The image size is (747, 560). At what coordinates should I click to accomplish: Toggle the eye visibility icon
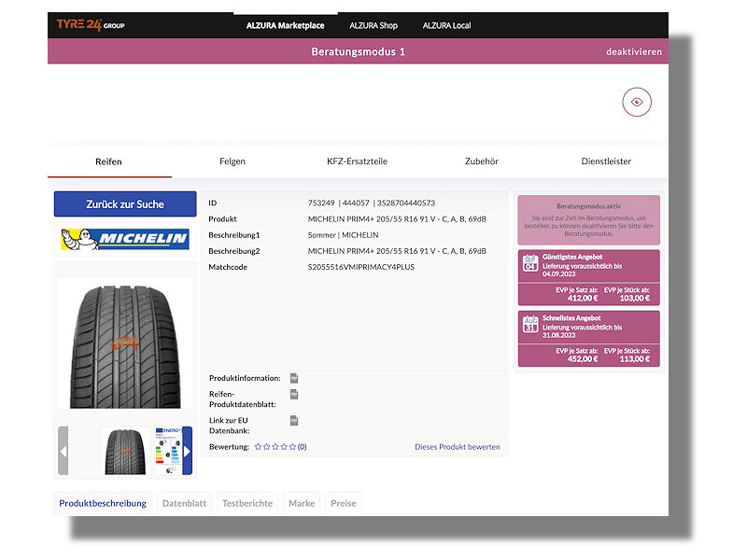point(637,102)
